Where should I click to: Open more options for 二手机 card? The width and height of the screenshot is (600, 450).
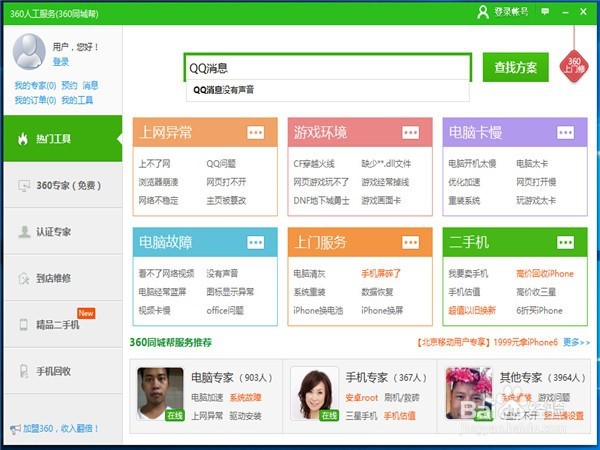click(566, 243)
